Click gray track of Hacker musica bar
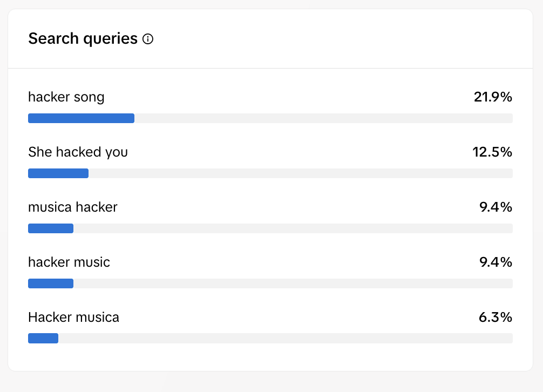This screenshot has width=543, height=392. (x=286, y=339)
